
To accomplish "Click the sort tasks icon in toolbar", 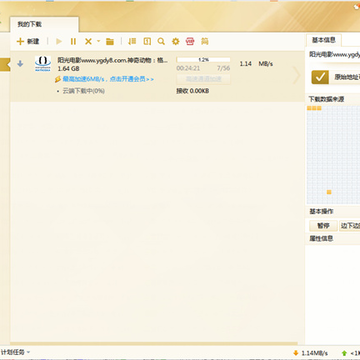I will pyautogui.click(x=132, y=41).
